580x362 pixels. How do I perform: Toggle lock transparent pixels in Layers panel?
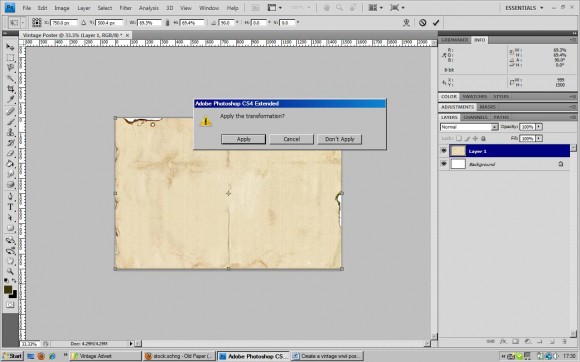(459, 138)
